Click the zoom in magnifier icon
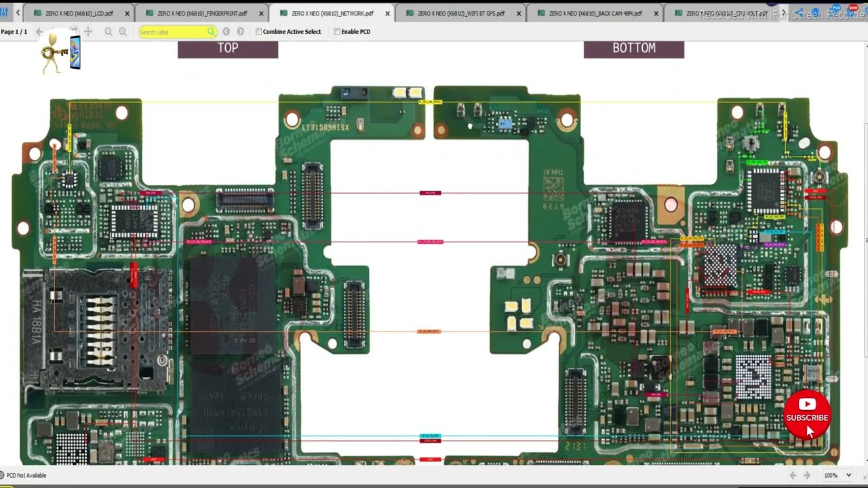Viewport: 868px width, 488px height. coord(123,32)
